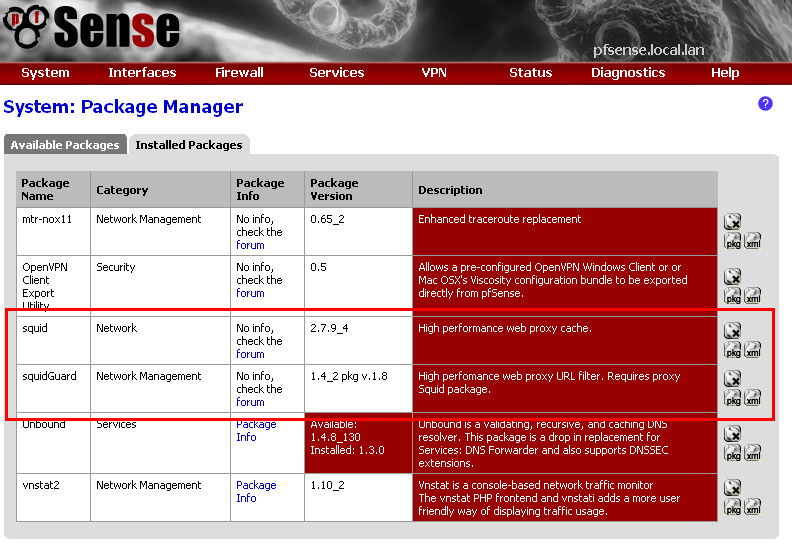Click the pkg icon for OpenVPN Client Export
This screenshot has height=553, width=792.
pos(732,295)
